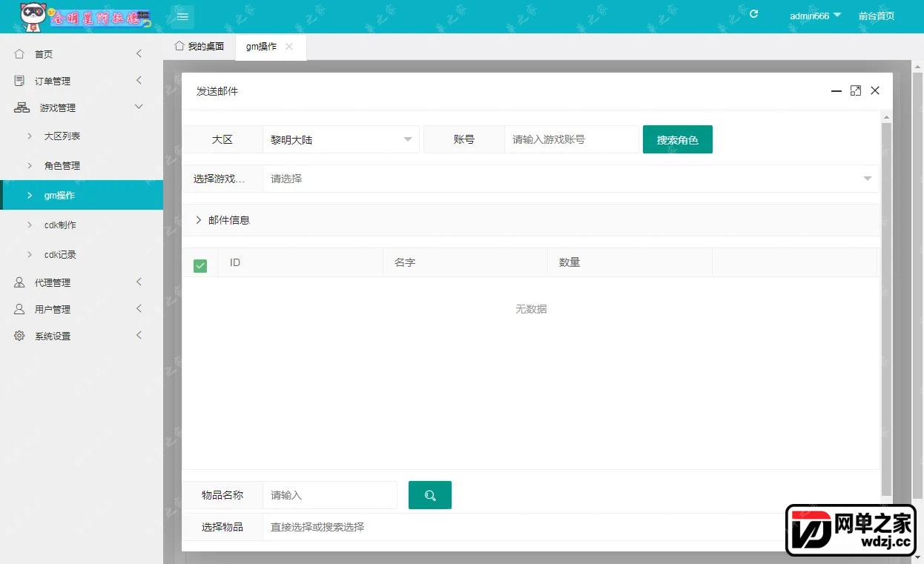The height and width of the screenshot is (564, 924).
Task: Open cdk制作 in the sidebar
Action: [x=82, y=225]
